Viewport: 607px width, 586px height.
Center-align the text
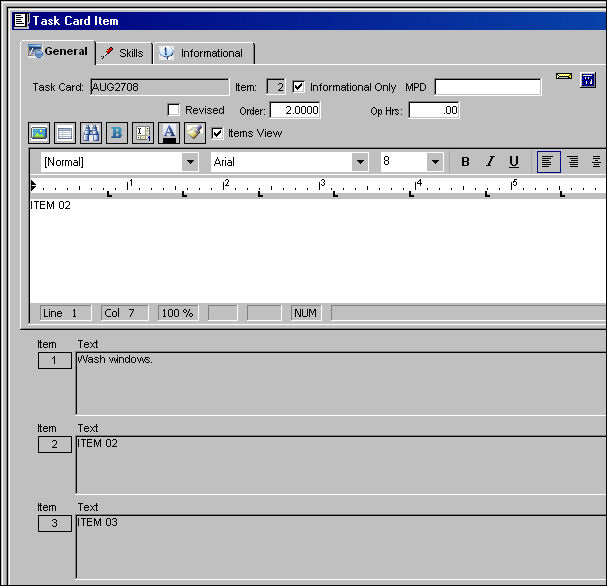[597, 162]
